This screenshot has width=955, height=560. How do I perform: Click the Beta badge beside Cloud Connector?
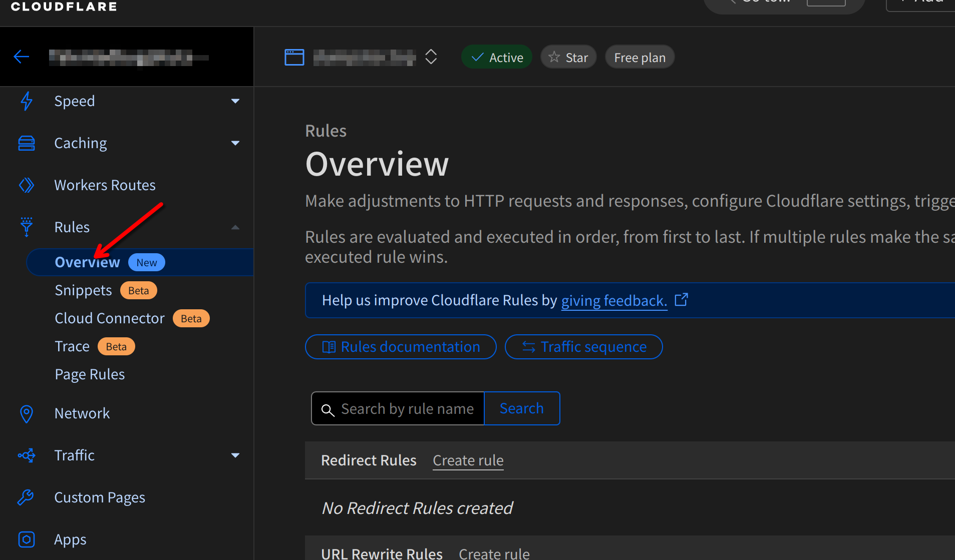point(191,318)
